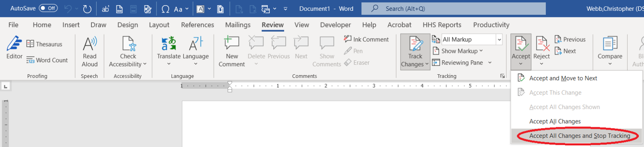Click the Display for Review icon beside All Markup
The height and width of the screenshot is (147, 644).
click(436, 39)
